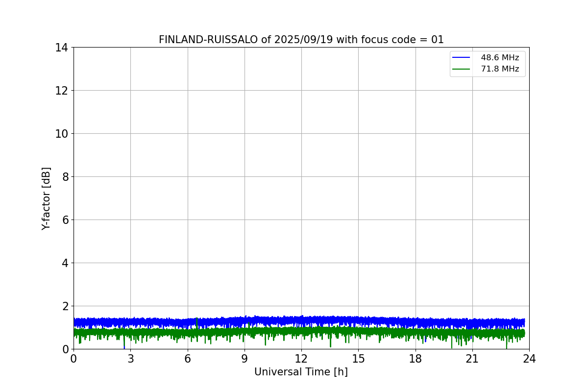Click y-axis tick label 4
Image resolution: width=588 pixels, height=392 pixels.
(65, 263)
